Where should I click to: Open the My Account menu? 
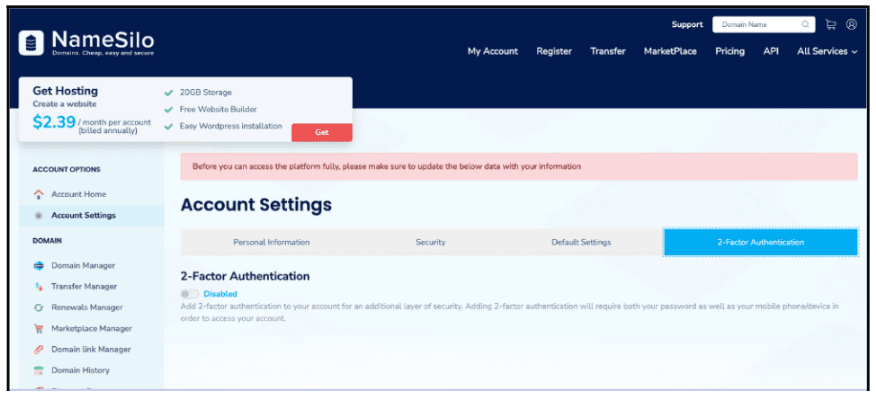point(493,51)
